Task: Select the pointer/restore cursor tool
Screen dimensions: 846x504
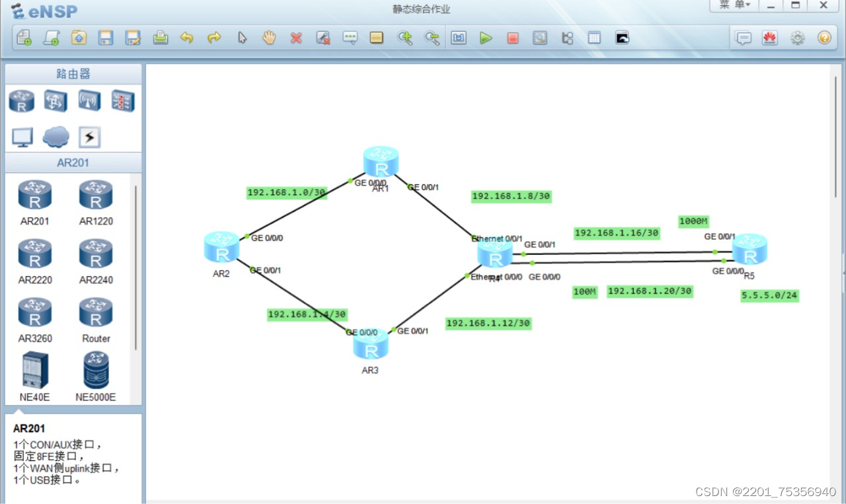Action: tap(242, 38)
